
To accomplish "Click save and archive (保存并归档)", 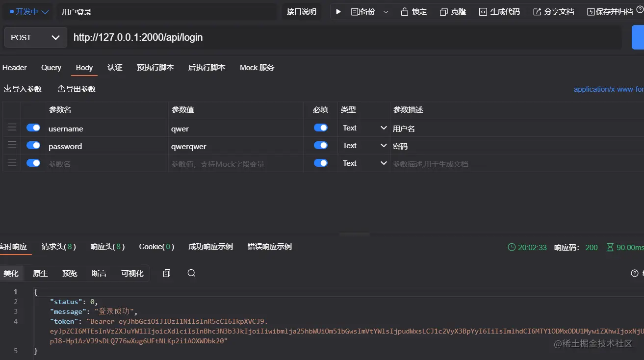I will (610, 12).
